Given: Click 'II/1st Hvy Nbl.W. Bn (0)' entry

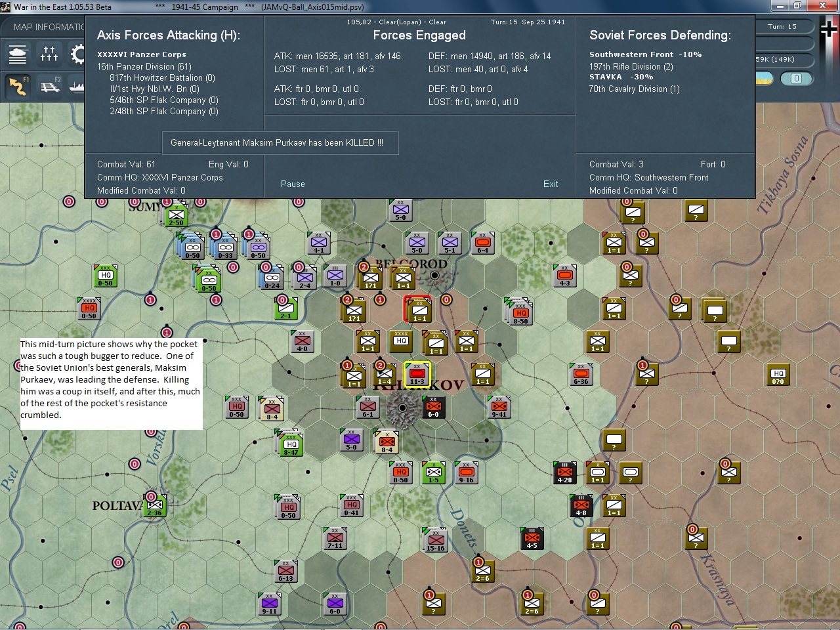Looking at the screenshot, I should point(154,89).
